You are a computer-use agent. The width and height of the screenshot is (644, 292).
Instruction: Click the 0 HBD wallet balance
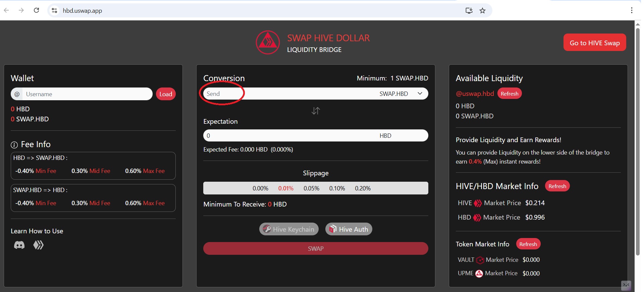20,109
